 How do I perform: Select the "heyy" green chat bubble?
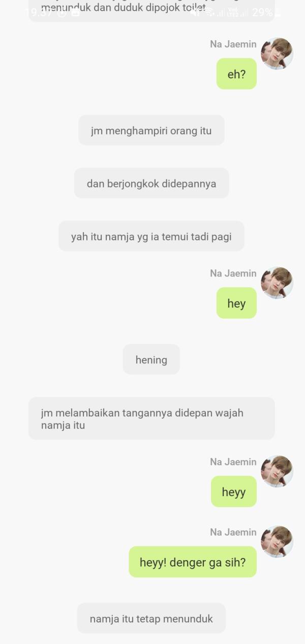point(234,492)
